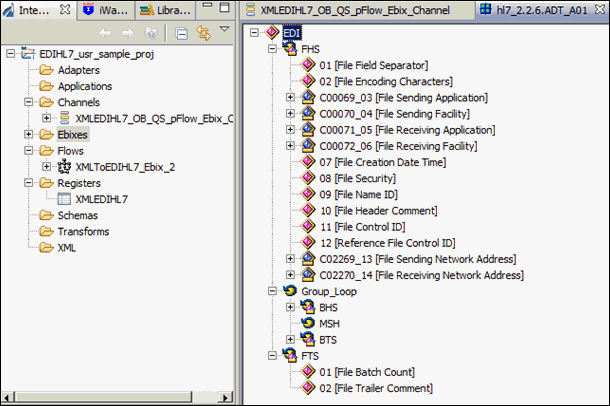Close the hl7_2.2.6.ADT_A01 editor tab
Image resolution: width=610 pixels, height=406 pixels.
point(600,9)
